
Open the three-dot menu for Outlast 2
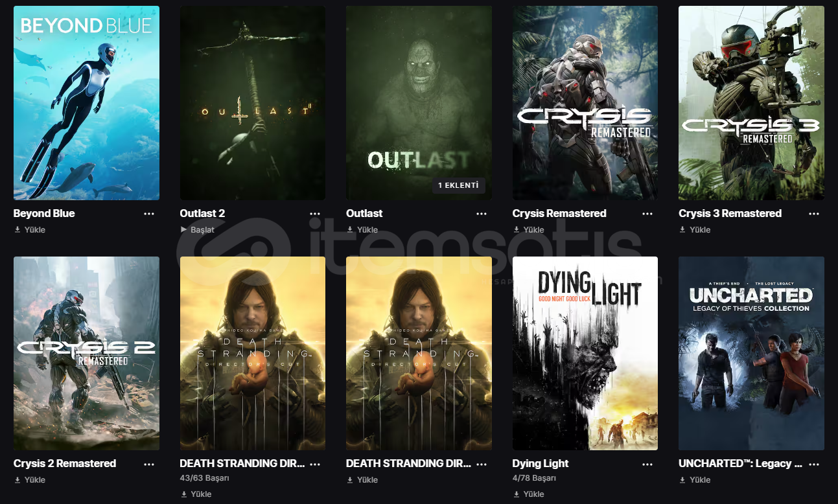click(315, 214)
